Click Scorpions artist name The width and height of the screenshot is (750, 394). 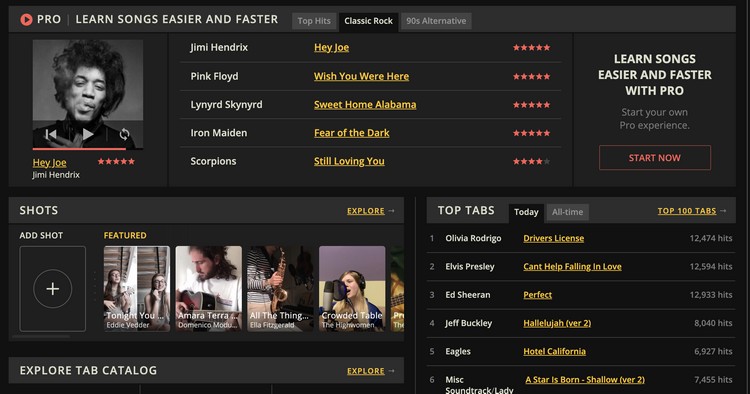(x=213, y=161)
